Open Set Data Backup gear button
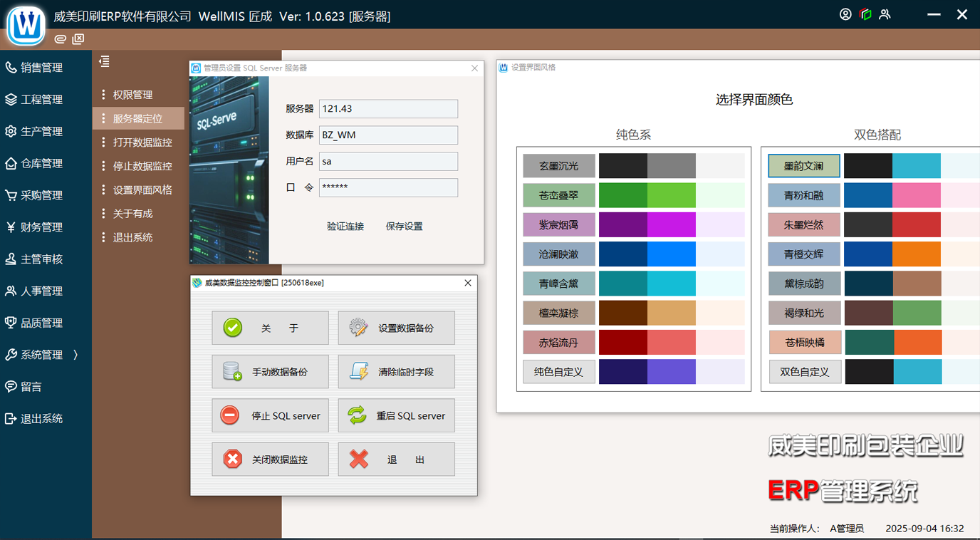 [396, 328]
